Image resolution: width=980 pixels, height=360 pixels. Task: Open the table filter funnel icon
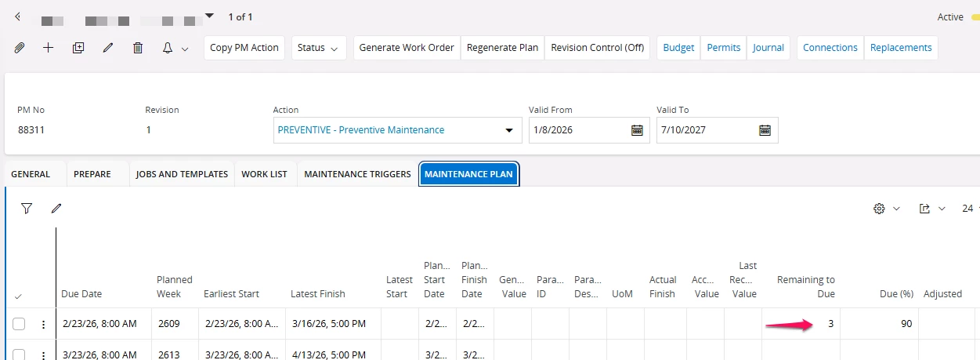tap(27, 209)
